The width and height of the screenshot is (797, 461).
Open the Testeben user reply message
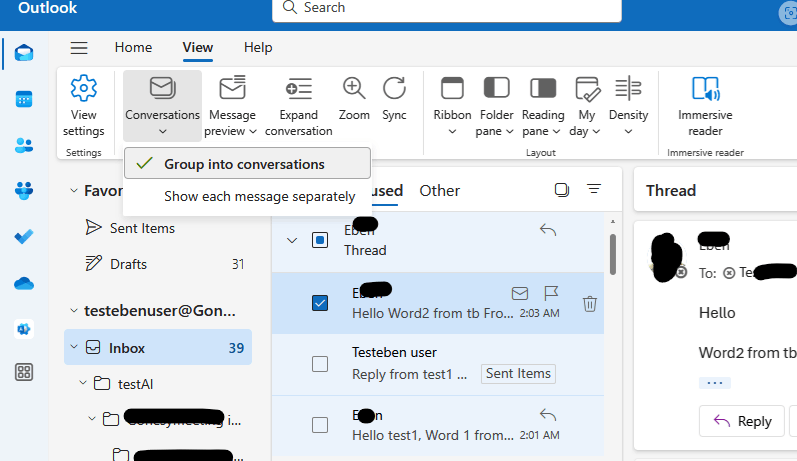438,364
